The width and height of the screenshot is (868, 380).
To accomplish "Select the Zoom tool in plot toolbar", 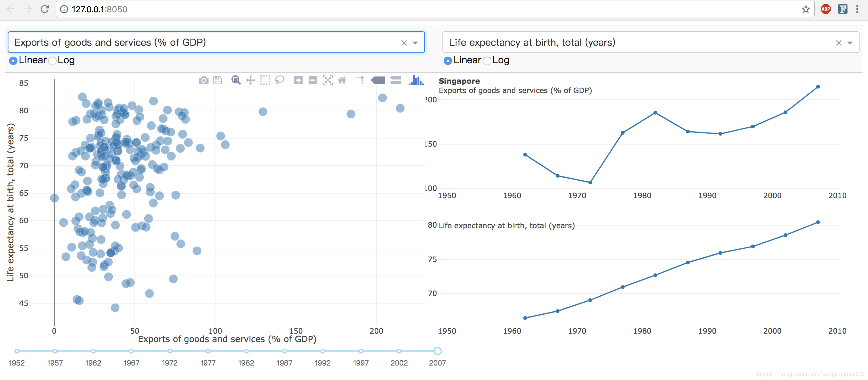I will coord(236,80).
